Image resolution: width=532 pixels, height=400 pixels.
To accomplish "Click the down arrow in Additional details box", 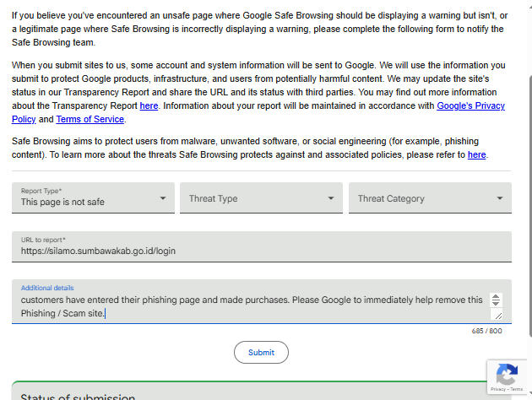I will coord(496,303).
